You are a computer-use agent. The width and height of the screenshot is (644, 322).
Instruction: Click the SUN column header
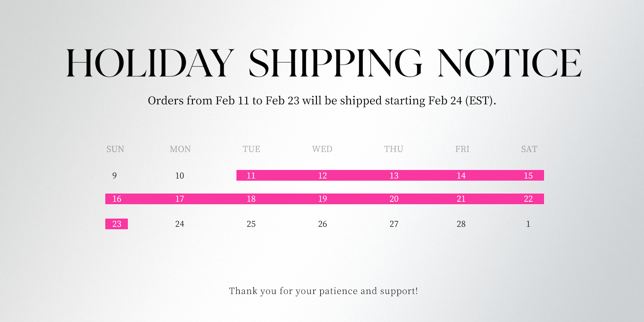click(115, 149)
